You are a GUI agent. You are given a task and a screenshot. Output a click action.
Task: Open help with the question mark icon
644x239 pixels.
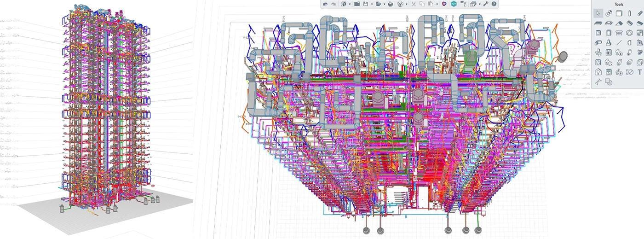[494, 4]
